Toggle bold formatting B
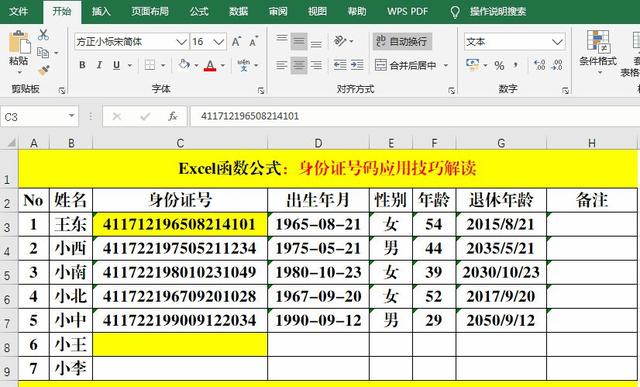Image resolution: width=640 pixels, height=387 pixels. click(x=82, y=65)
